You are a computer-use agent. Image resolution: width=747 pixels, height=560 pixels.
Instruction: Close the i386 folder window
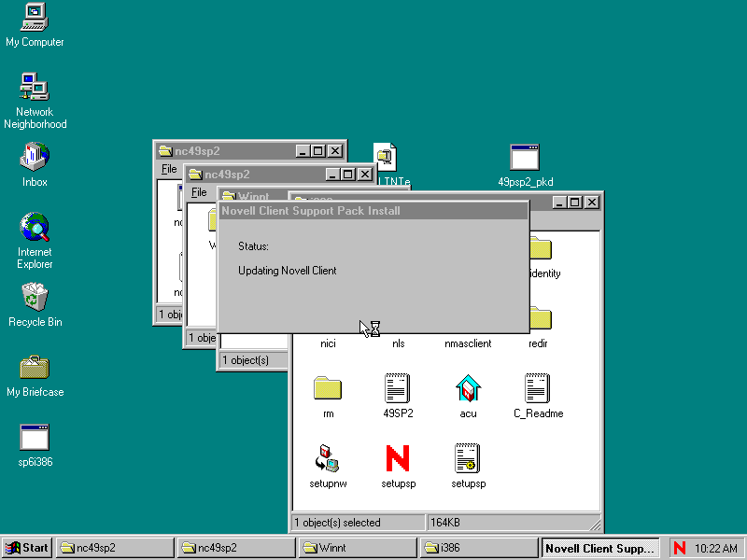[x=592, y=203]
